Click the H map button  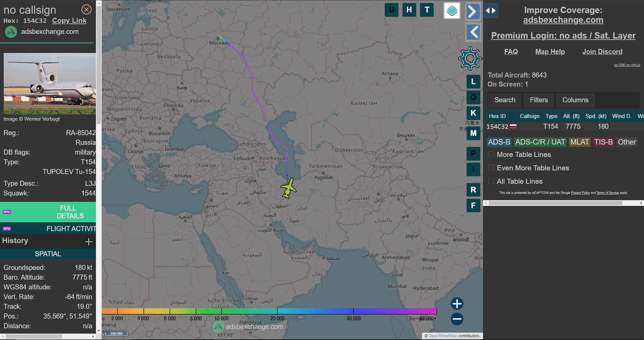(409, 10)
